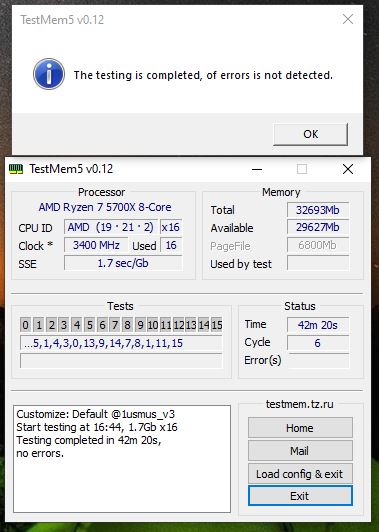Viewport: 379px width, 532px height.
Task: Click the Total memory value 32693Mb
Action: coord(318,210)
